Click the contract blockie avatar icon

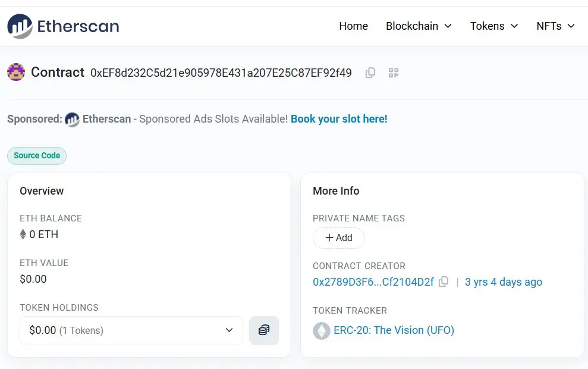point(16,73)
